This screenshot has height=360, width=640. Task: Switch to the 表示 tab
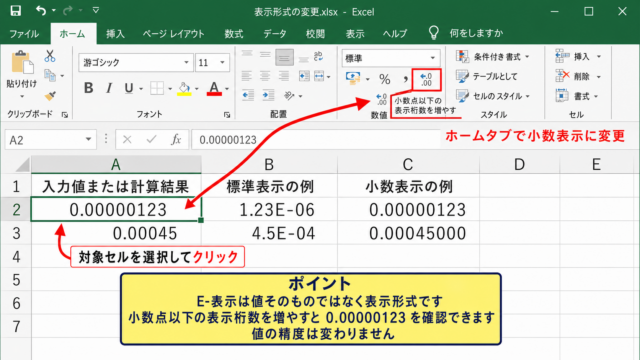click(x=355, y=33)
